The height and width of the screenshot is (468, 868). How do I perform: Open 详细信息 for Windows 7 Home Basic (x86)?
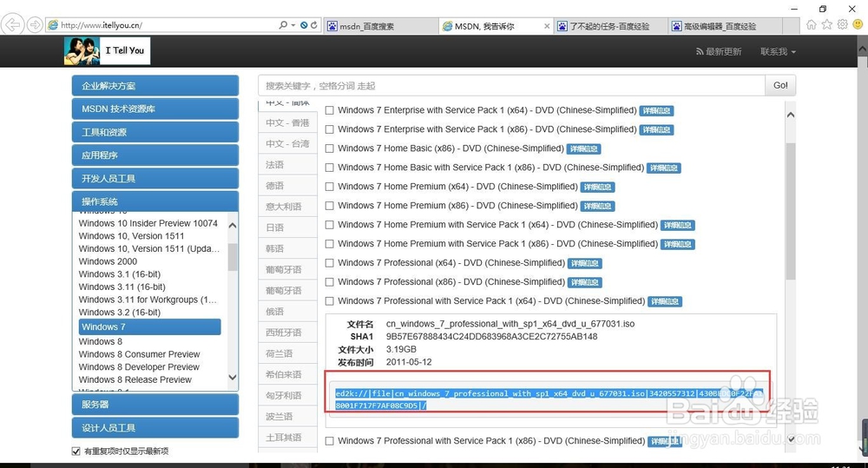(584, 149)
